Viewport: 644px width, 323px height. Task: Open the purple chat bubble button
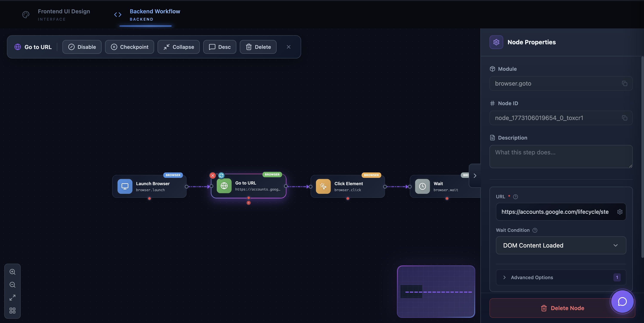[x=622, y=301]
